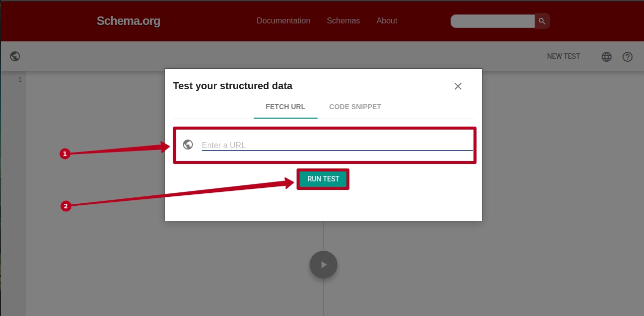The image size is (644, 316).
Task: Open the language selector globe icon
Action: click(606, 57)
